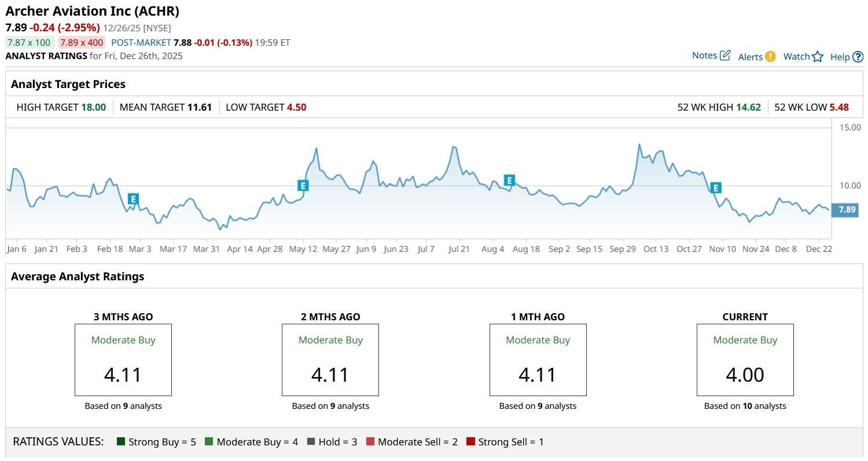Click the 10.00 y-axis label

[x=850, y=185]
